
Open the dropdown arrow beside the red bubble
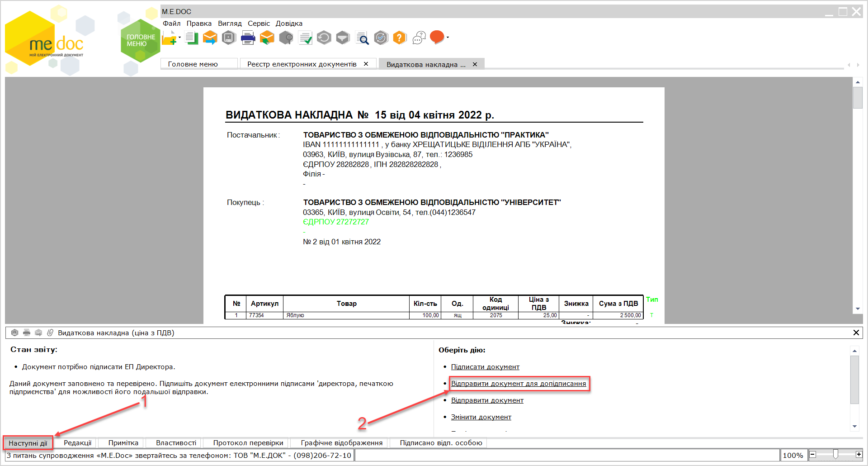[448, 38]
